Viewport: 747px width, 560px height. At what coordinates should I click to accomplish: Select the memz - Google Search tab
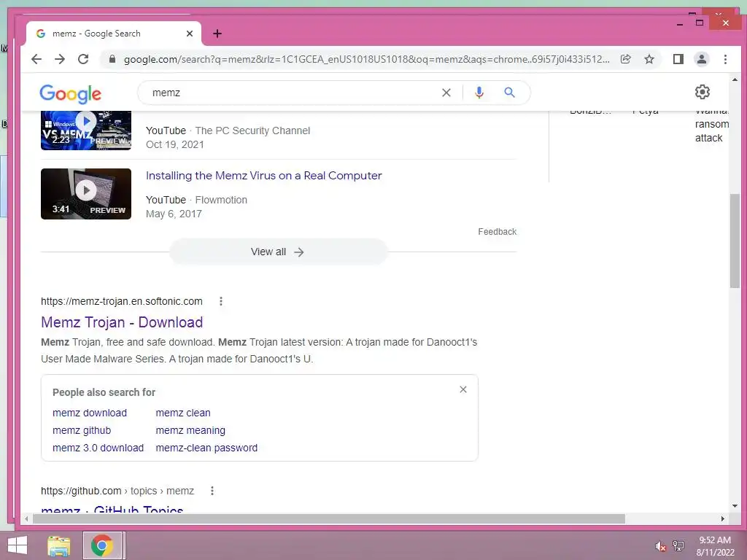113,34
